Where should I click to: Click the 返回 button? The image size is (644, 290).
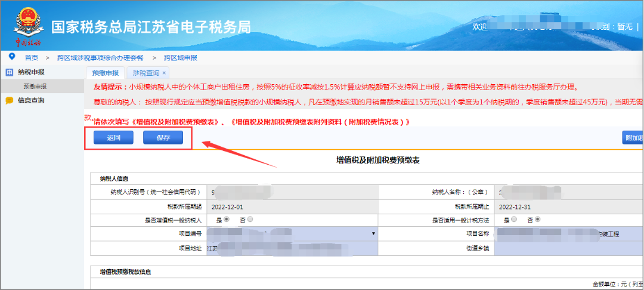113,138
